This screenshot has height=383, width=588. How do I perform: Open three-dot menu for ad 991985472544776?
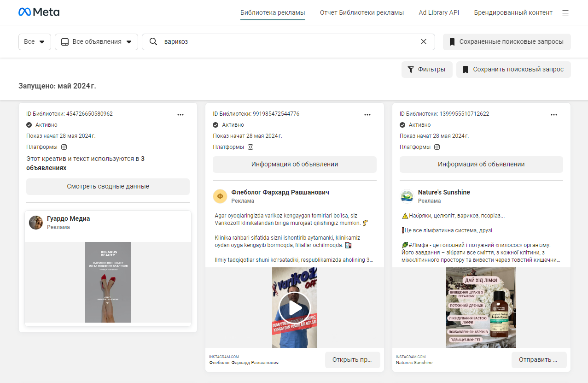(x=367, y=114)
